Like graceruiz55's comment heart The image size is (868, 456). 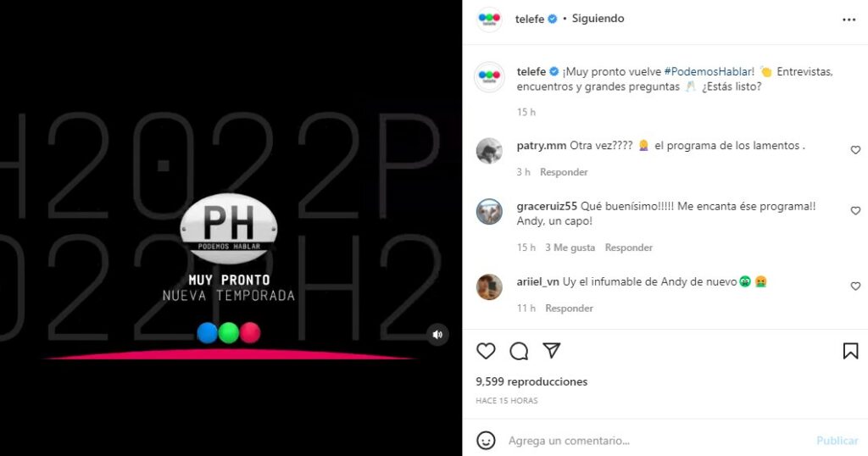tap(855, 211)
